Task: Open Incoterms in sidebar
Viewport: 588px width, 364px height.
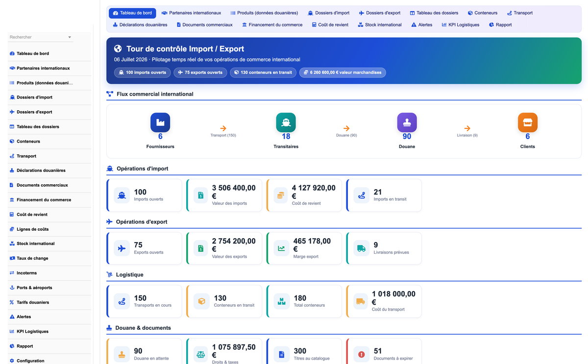Action: (49, 273)
